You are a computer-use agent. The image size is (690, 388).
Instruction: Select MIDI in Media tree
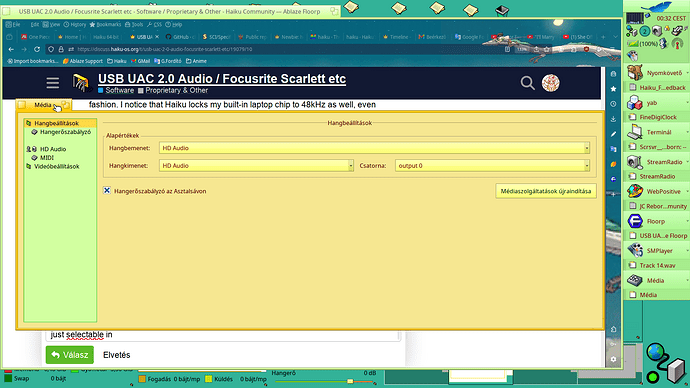pos(47,157)
